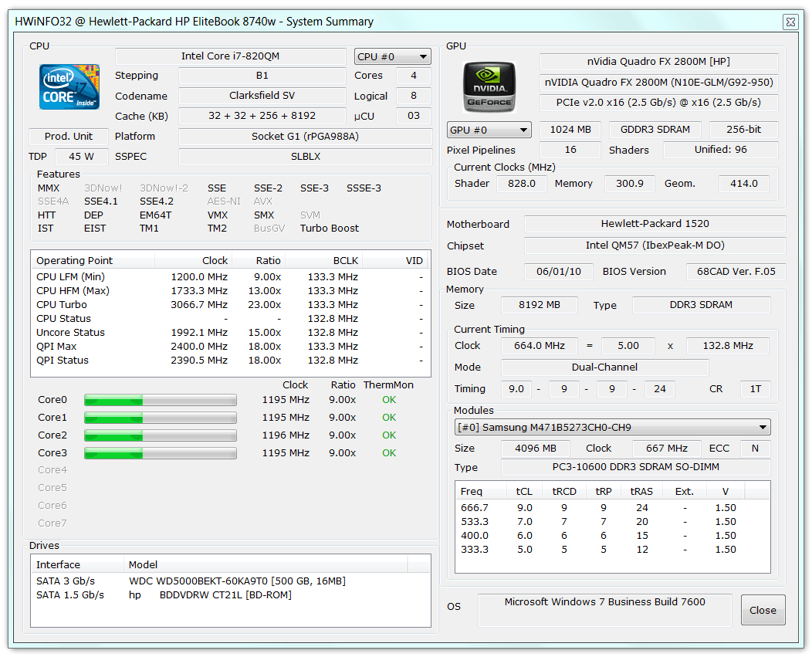Click the HTT feature flag

click(46, 215)
